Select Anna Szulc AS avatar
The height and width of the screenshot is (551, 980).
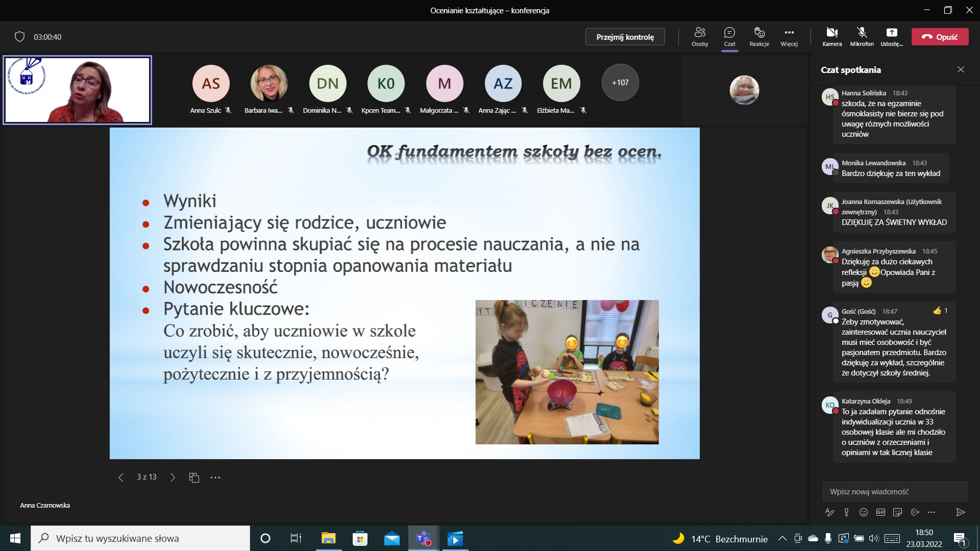click(x=211, y=83)
